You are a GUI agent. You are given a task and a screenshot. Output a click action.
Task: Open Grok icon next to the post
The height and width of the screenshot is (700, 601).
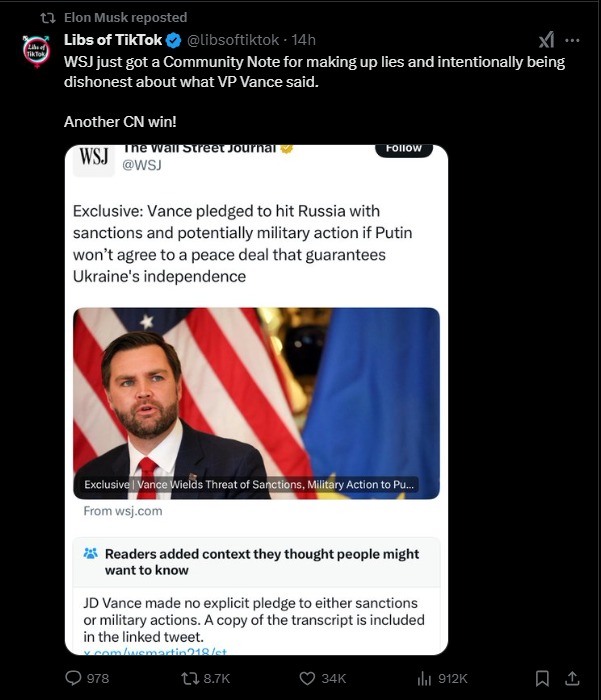point(546,40)
